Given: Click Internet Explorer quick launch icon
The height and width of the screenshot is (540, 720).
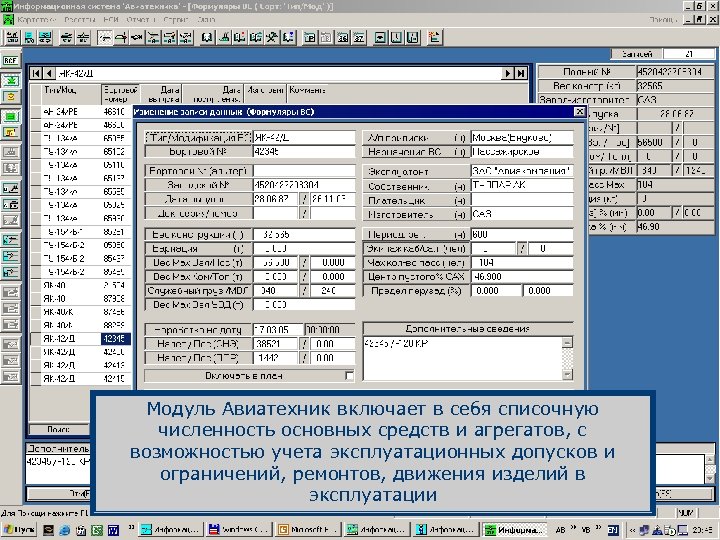Looking at the screenshot, I should point(64,530).
